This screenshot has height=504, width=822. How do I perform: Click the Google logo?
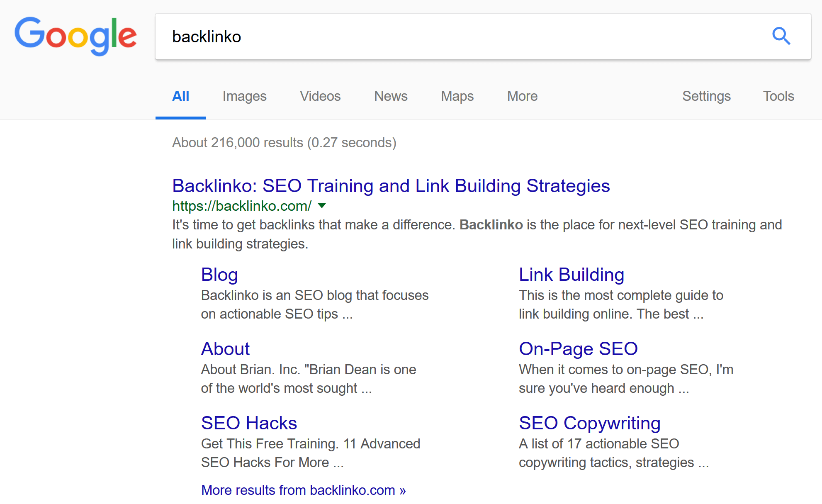75,36
